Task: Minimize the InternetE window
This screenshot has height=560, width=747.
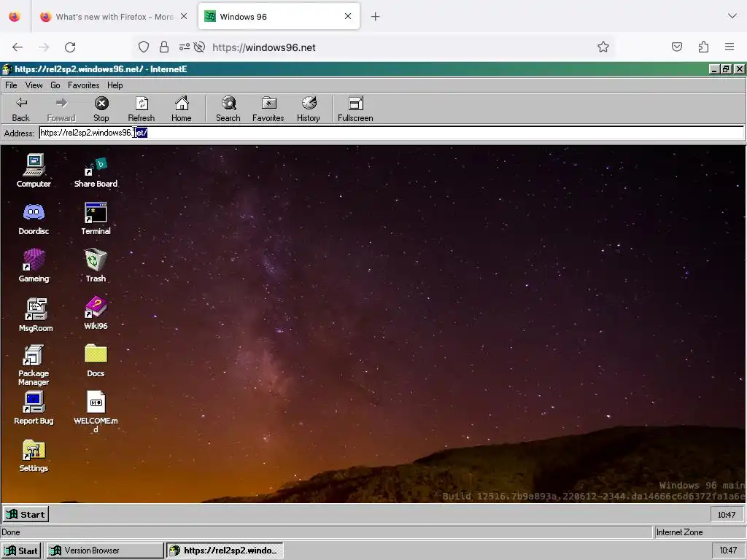Action: tap(713, 69)
